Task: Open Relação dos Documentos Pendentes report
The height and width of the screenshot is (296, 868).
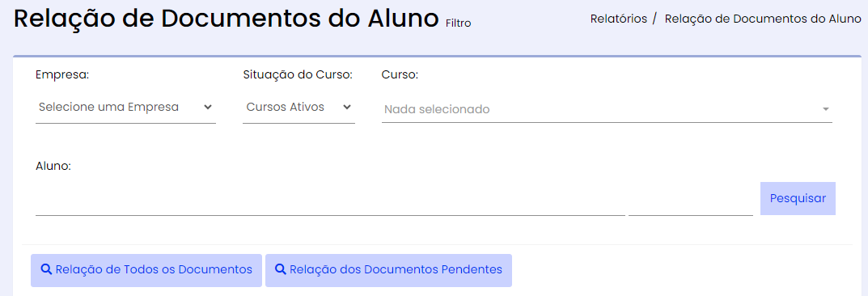Action: [x=388, y=271]
